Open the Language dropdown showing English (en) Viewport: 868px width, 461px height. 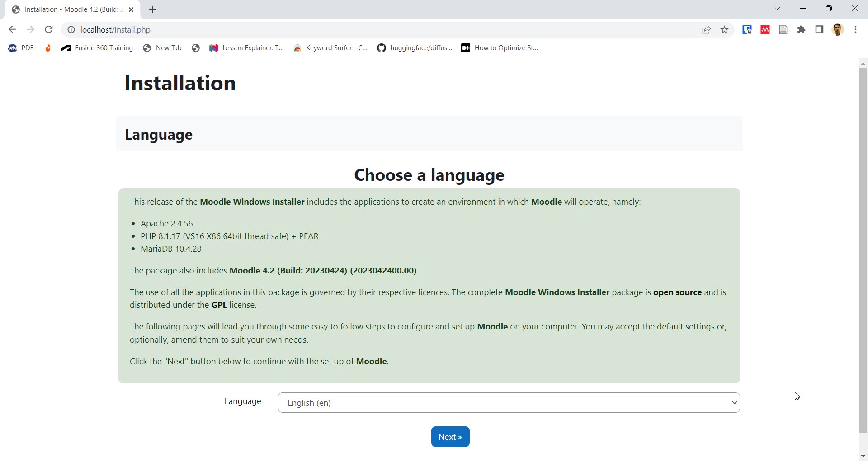click(509, 403)
